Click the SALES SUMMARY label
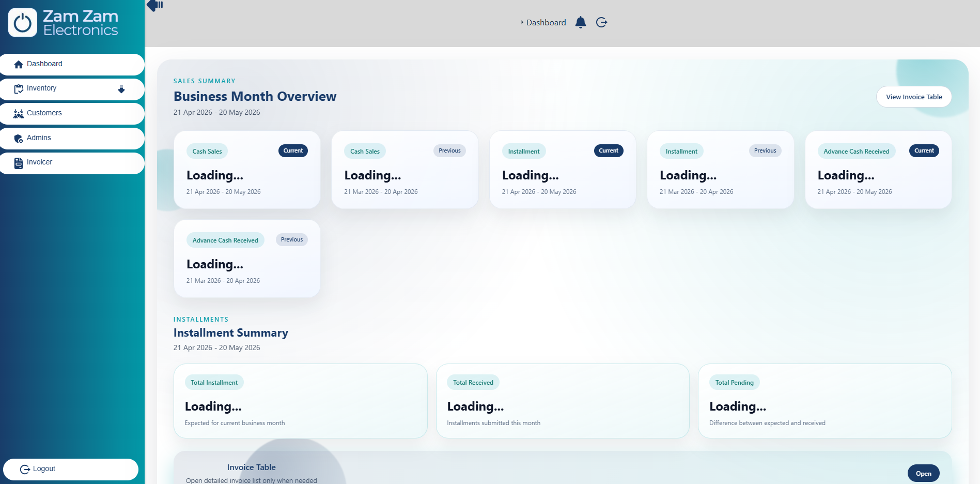 point(204,81)
